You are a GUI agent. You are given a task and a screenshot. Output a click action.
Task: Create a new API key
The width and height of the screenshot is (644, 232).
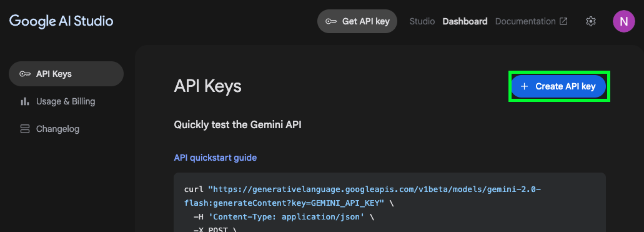(558, 86)
